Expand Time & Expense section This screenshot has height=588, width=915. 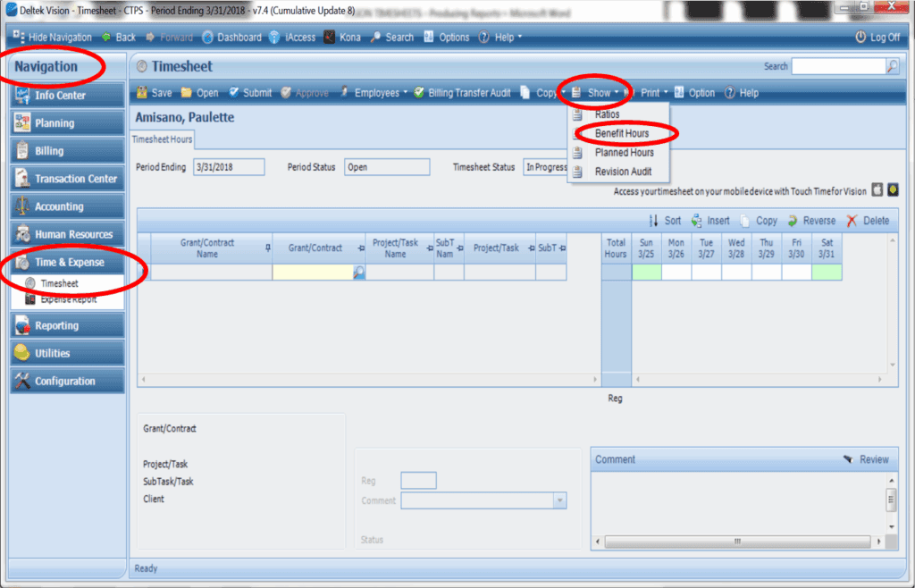click(67, 263)
